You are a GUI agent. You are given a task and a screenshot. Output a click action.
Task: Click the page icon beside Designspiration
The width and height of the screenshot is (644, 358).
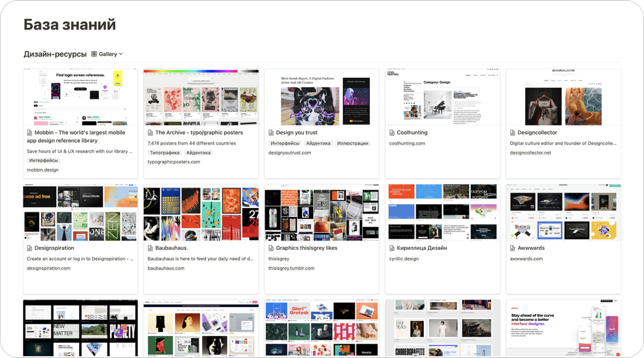point(30,248)
